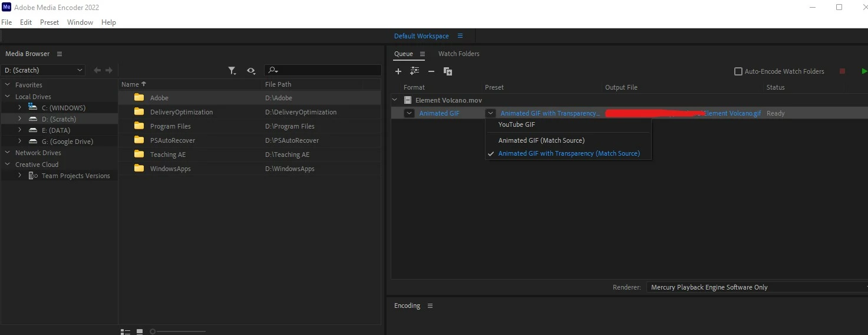Click the Add Source plus icon
The image size is (868, 335).
[398, 71]
